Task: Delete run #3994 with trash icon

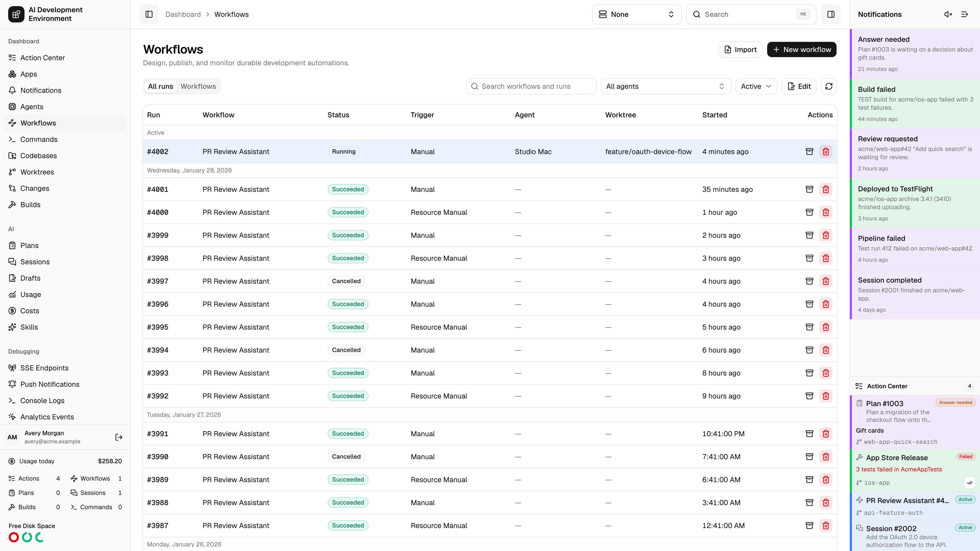Action: (x=826, y=350)
